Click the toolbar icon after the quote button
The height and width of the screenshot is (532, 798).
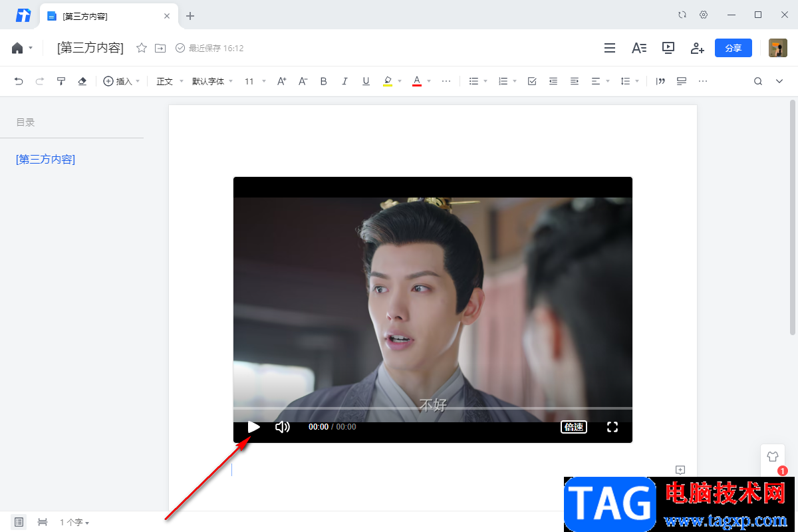click(682, 81)
